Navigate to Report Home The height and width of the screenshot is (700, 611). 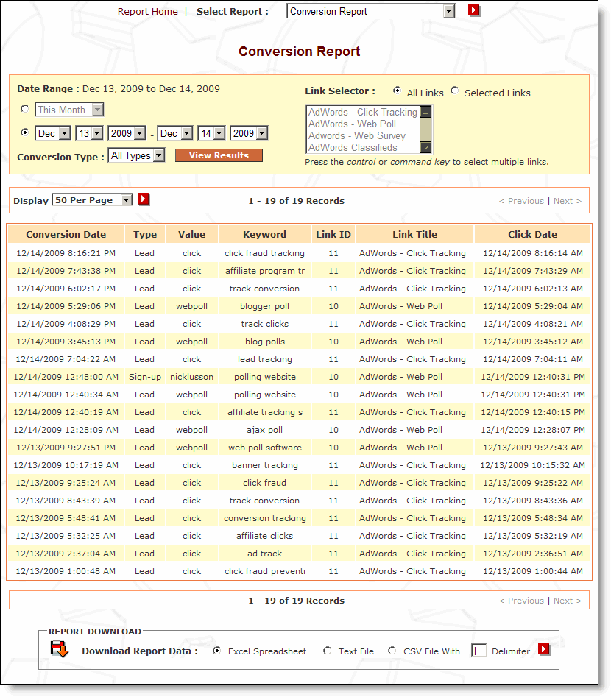147,11
